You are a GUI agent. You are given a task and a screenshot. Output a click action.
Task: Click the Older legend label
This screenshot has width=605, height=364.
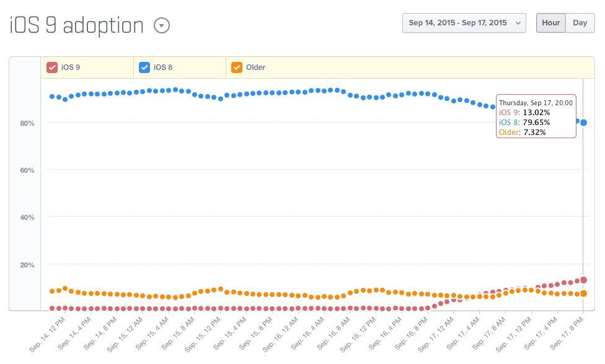(255, 67)
